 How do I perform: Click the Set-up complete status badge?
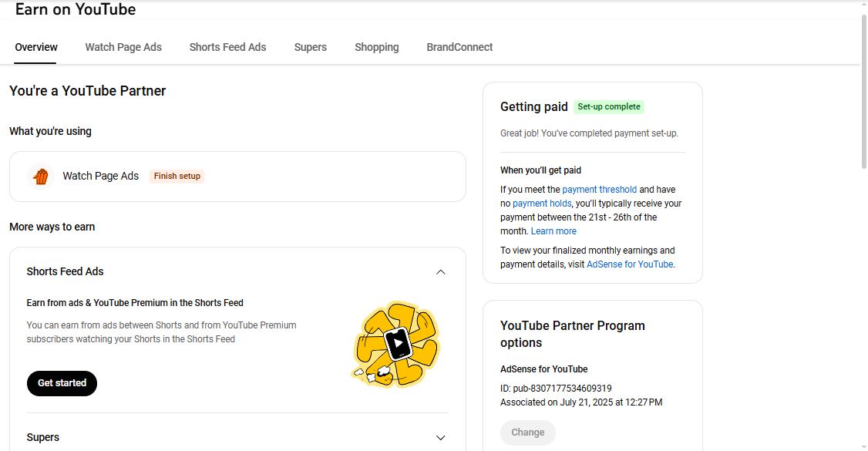point(609,107)
